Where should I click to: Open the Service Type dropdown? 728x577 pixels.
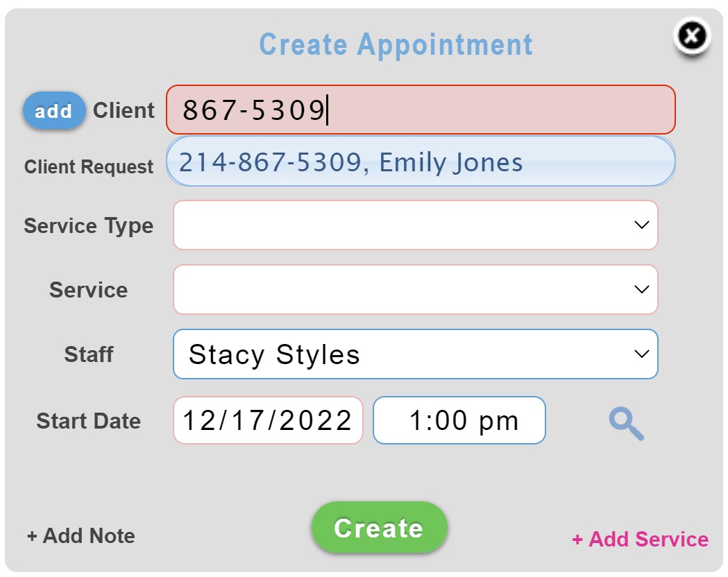[x=416, y=225]
